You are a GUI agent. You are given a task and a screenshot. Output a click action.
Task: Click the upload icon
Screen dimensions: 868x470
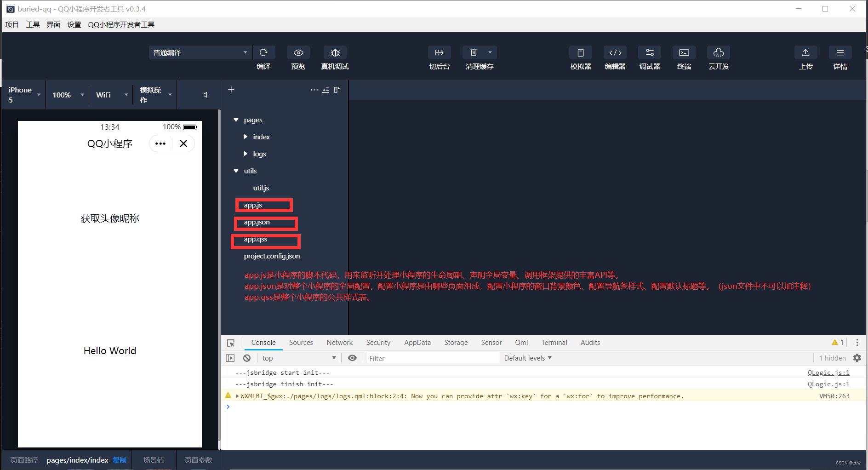click(x=805, y=52)
